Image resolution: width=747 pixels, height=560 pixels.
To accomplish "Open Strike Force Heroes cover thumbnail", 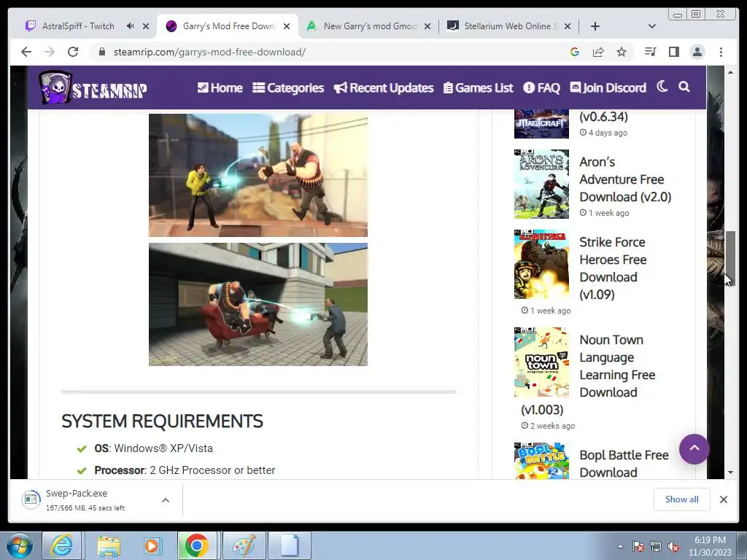I will point(542,264).
